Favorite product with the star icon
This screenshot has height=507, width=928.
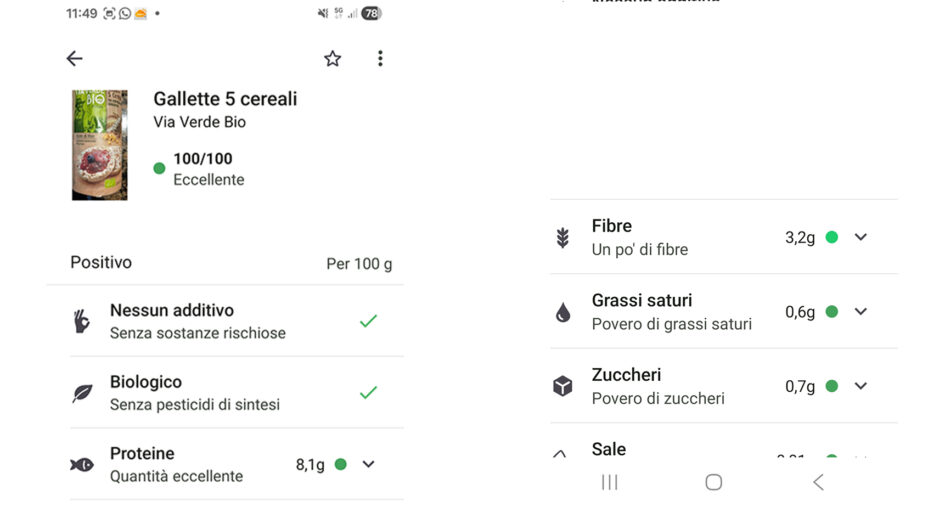pyautogui.click(x=332, y=59)
